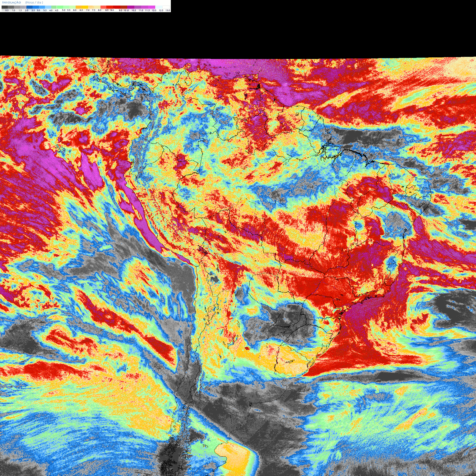The width and height of the screenshot is (476, 476).
Task: Pick the white swatch ending the legend
Action: click(x=166, y=7)
